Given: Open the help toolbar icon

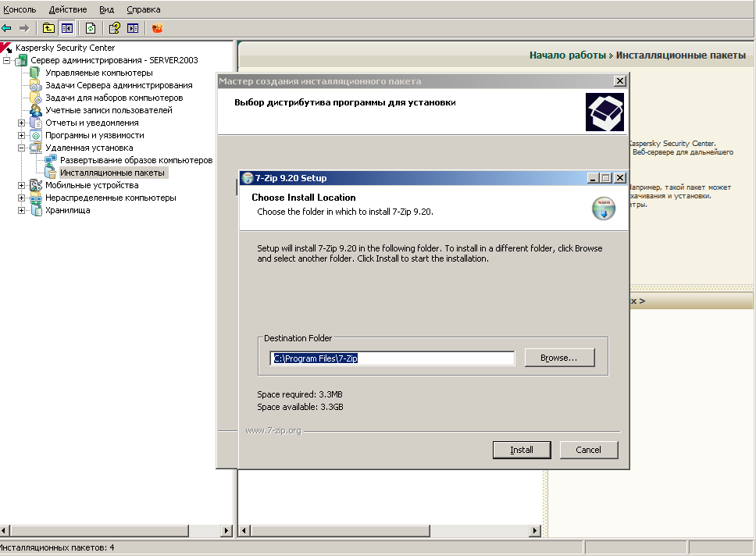Looking at the screenshot, I should pyautogui.click(x=114, y=28).
